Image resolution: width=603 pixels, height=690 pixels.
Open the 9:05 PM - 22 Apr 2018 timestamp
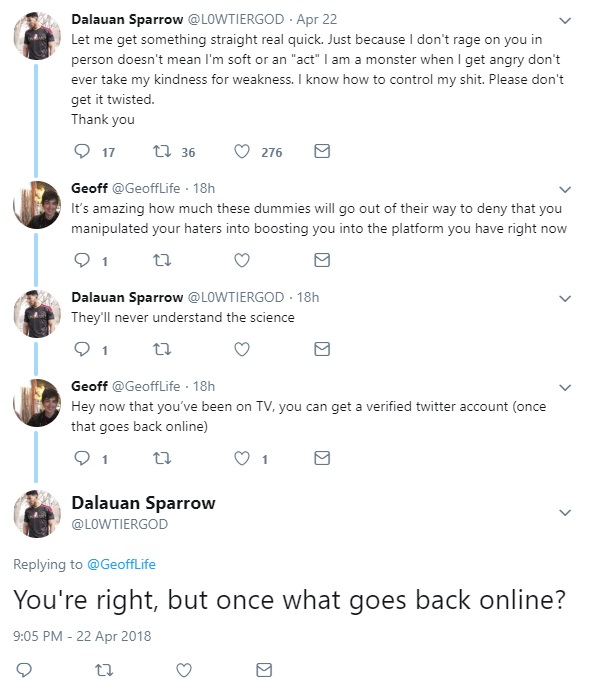[x=82, y=636]
